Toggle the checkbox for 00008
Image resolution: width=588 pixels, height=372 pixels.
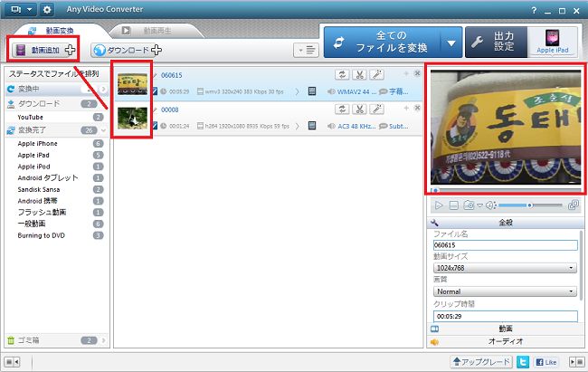click(155, 126)
